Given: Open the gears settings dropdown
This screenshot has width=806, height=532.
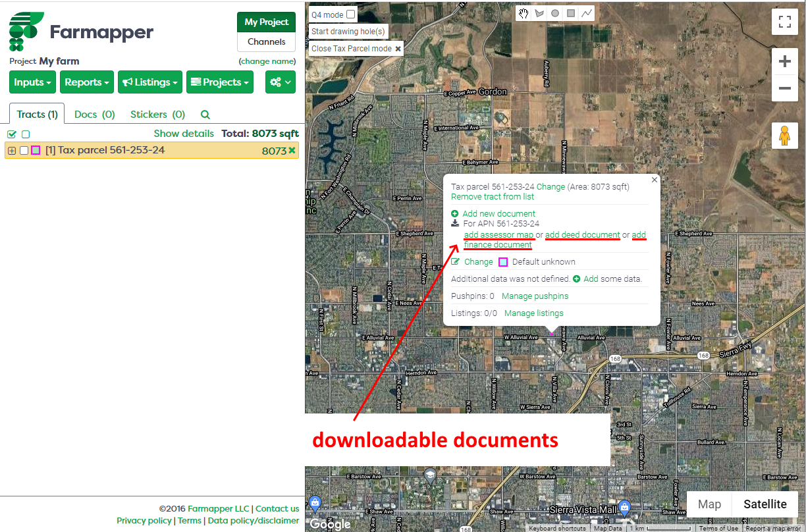Looking at the screenshot, I should pos(281,82).
